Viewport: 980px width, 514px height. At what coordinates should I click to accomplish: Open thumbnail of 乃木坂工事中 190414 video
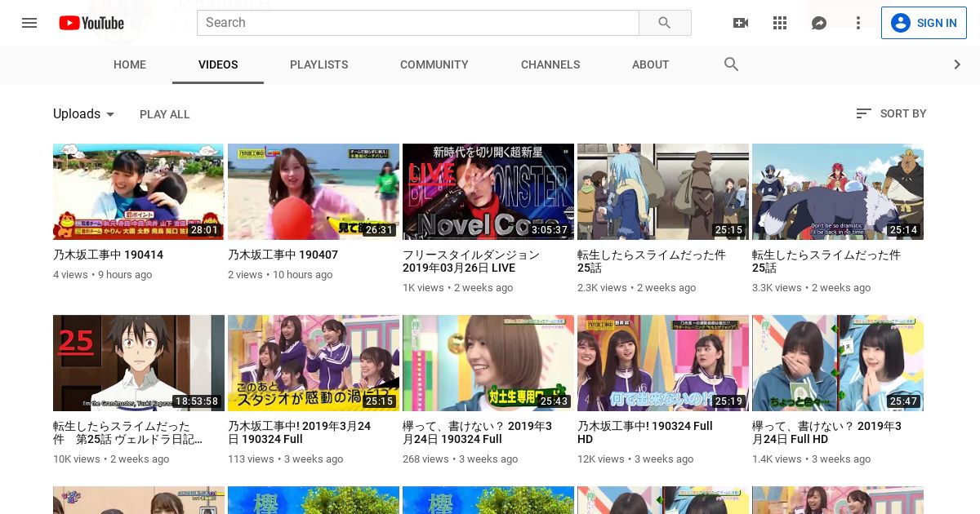click(138, 192)
